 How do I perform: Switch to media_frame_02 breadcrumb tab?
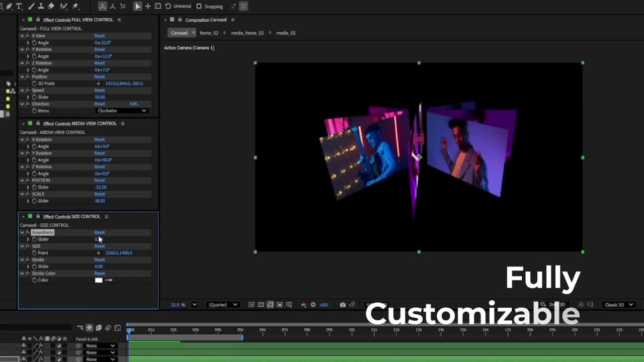(x=247, y=33)
